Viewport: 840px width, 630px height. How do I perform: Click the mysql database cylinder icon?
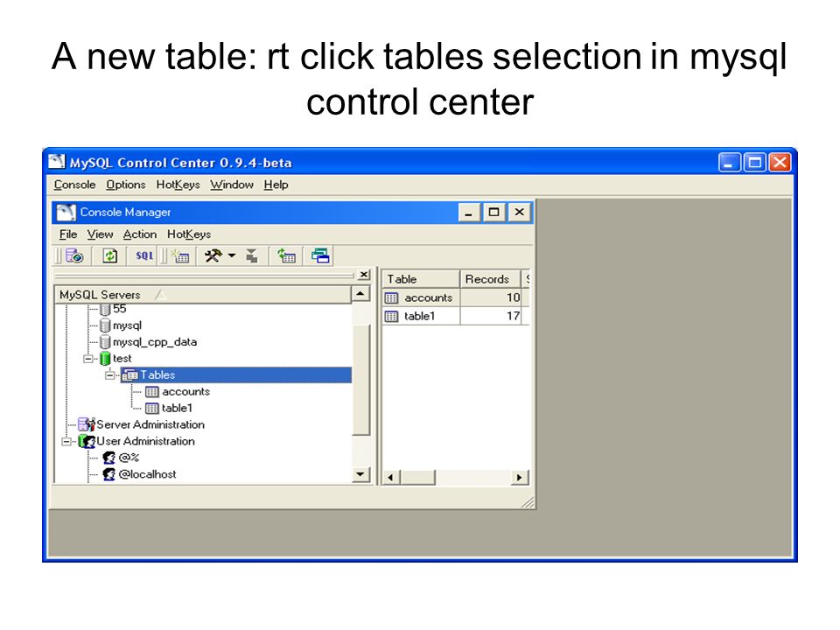[x=105, y=325]
